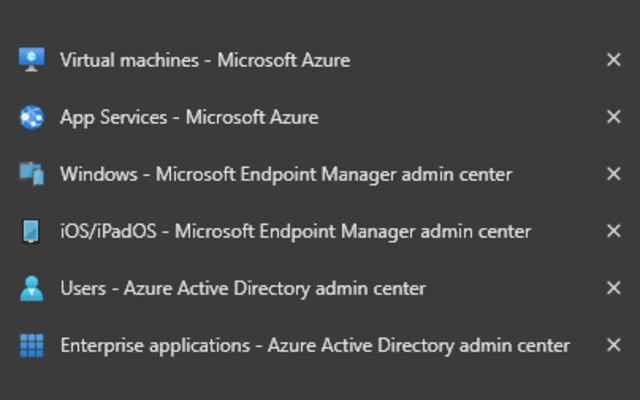Click the Users person icon
This screenshot has width=640, height=400.
point(32,288)
